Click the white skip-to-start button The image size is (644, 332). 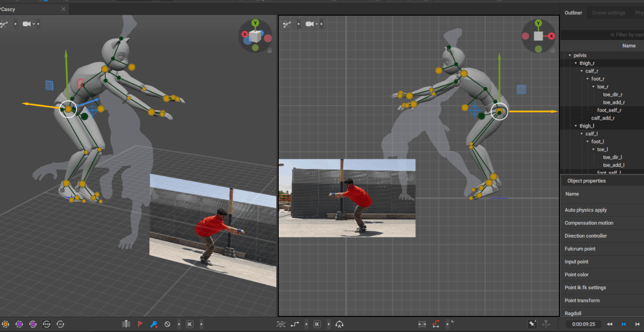637,324
